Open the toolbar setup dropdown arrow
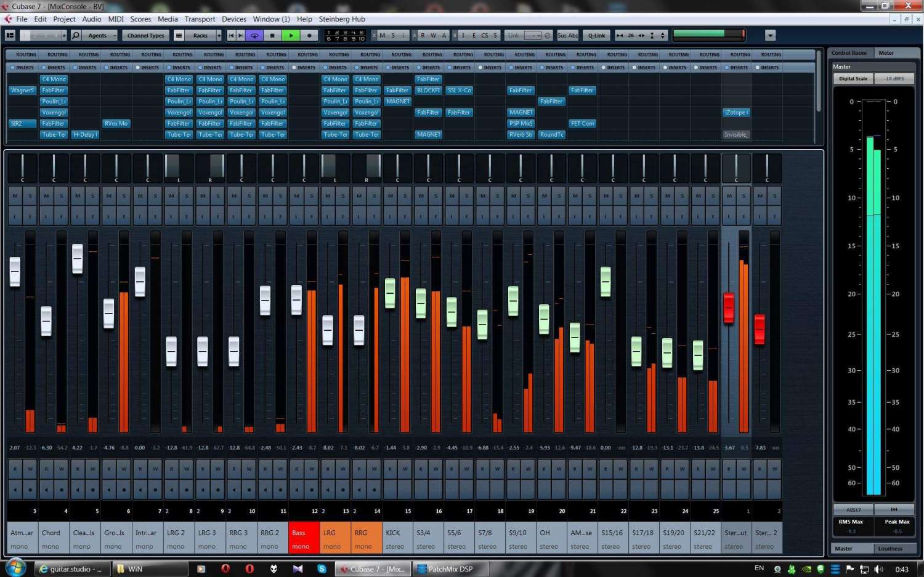The image size is (924, 577). (x=770, y=35)
